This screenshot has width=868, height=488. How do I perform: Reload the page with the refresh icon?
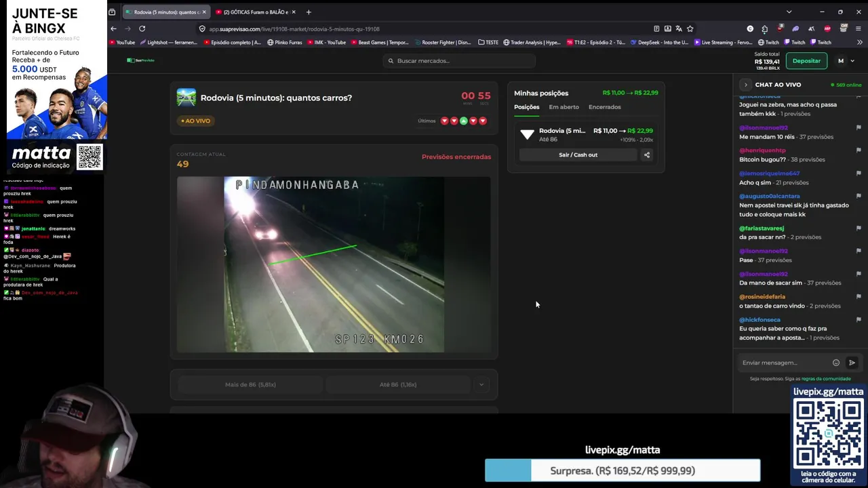(142, 28)
